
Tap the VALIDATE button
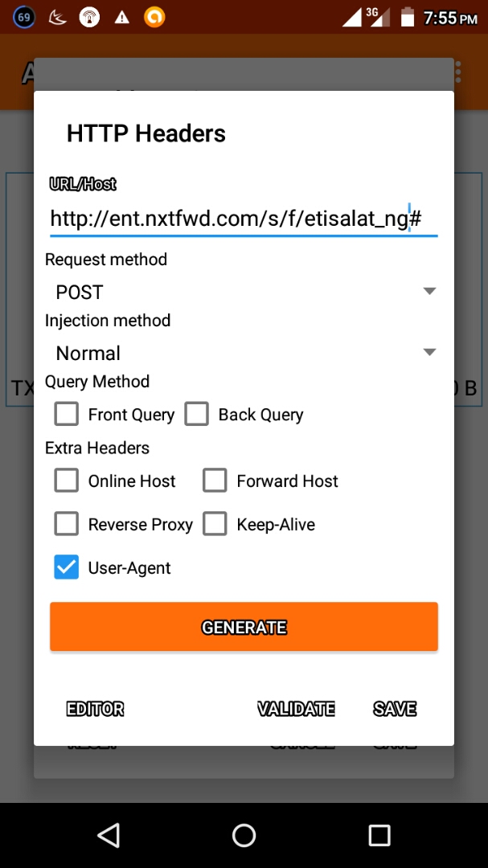coord(296,709)
